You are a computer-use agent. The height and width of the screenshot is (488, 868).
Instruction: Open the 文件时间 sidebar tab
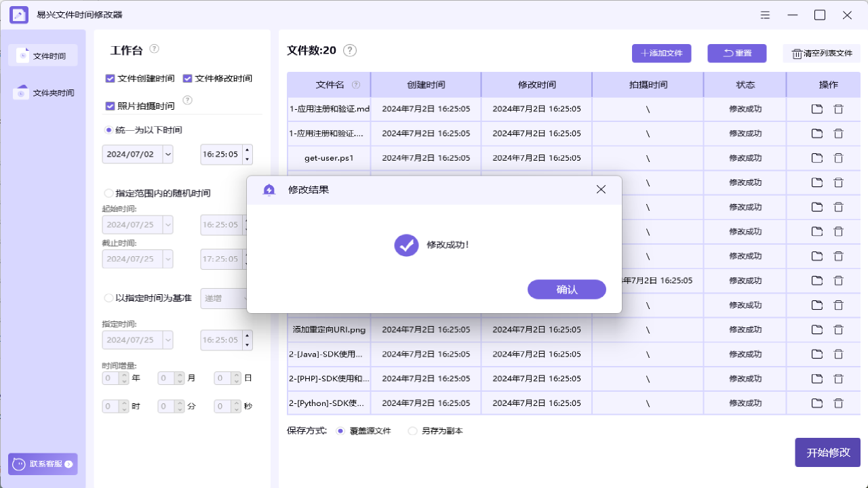43,56
